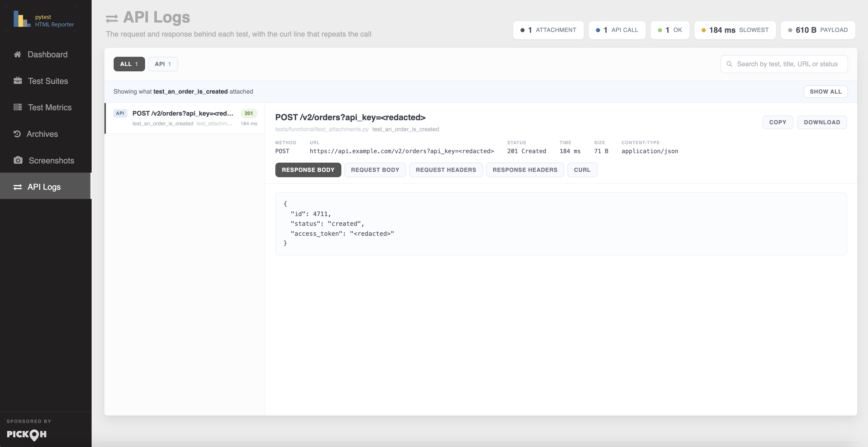Click the 1 OK stat card
868x447 pixels.
(670, 30)
